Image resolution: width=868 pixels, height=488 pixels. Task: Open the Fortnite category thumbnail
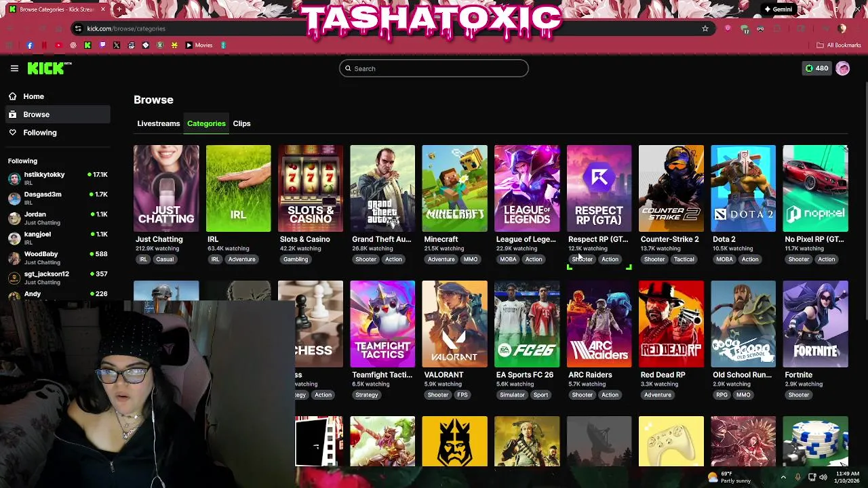point(815,324)
